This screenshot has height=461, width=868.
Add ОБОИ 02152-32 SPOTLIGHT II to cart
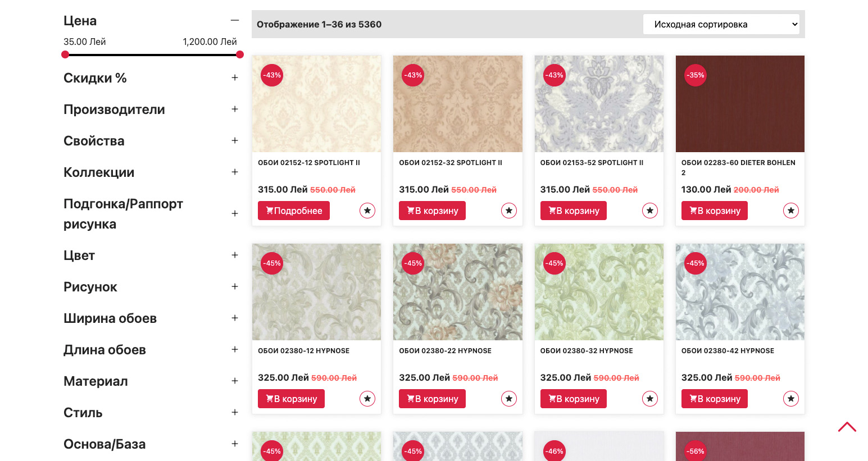[x=433, y=211]
